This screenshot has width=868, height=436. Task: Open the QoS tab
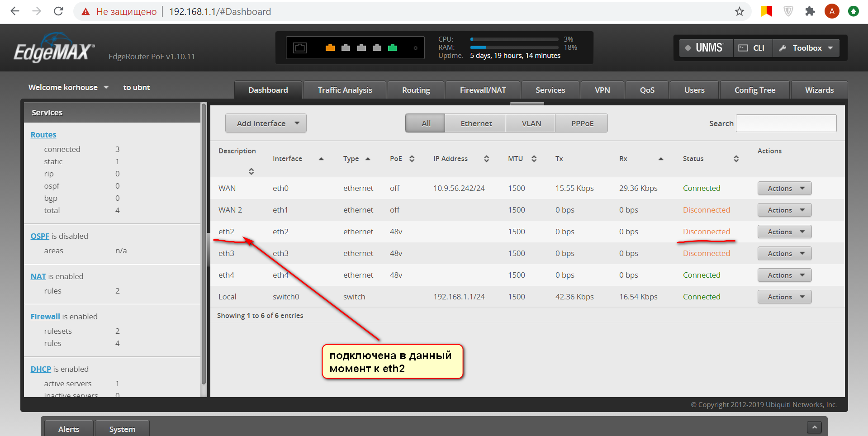point(647,90)
